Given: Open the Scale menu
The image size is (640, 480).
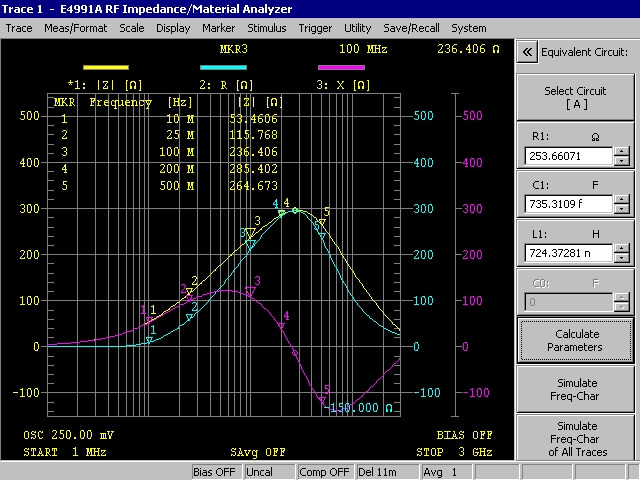Looking at the screenshot, I should (131, 28).
